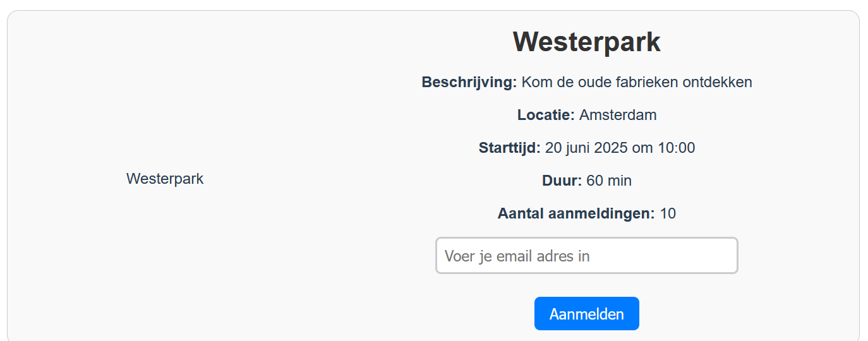This screenshot has height=341, width=868.
Task: Click the Westerpark image placeholder on left
Action: pyautogui.click(x=165, y=179)
